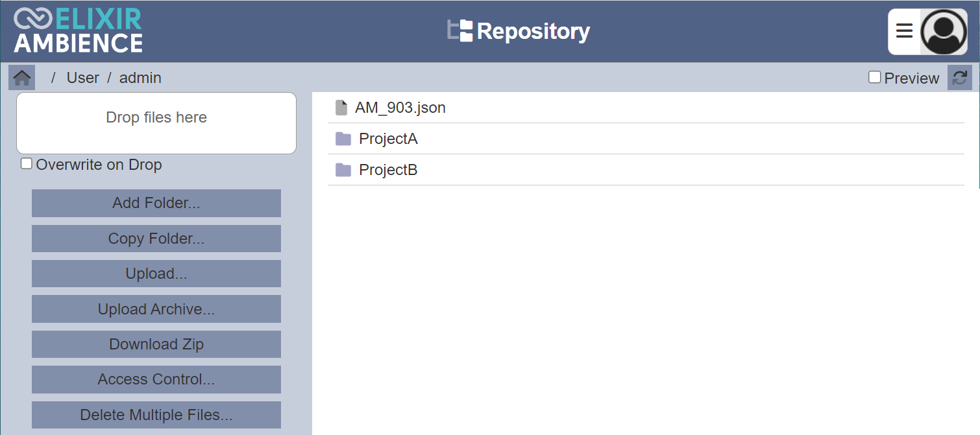This screenshot has height=435, width=980.
Task: Toggle the Overwrite on Drop checkbox
Action: (x=27, y=164)
